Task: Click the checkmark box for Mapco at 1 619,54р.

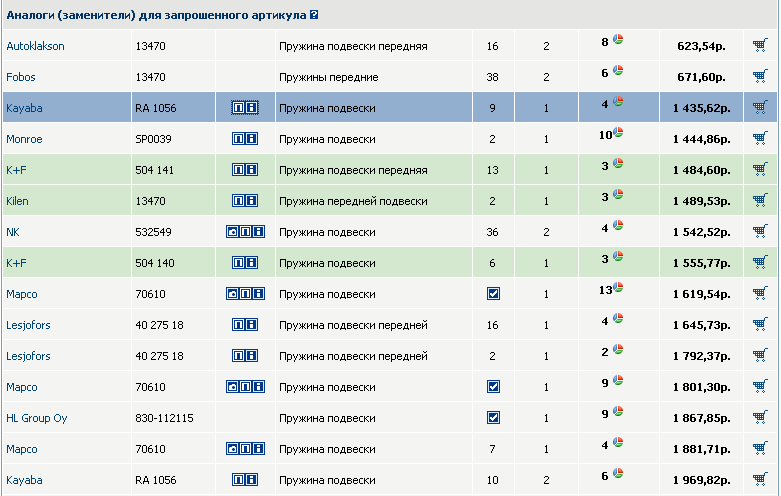Action: [493, 294]
